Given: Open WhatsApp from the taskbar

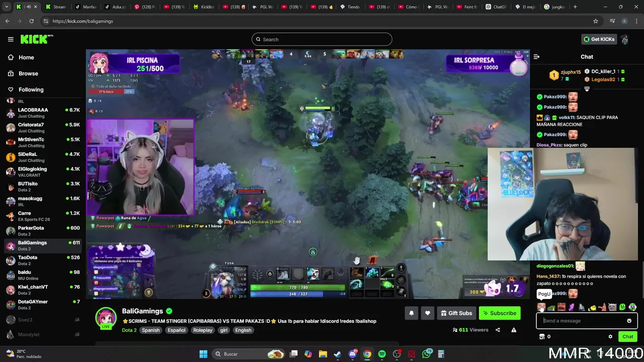Looking at the screenshot, I should (427, 354).
